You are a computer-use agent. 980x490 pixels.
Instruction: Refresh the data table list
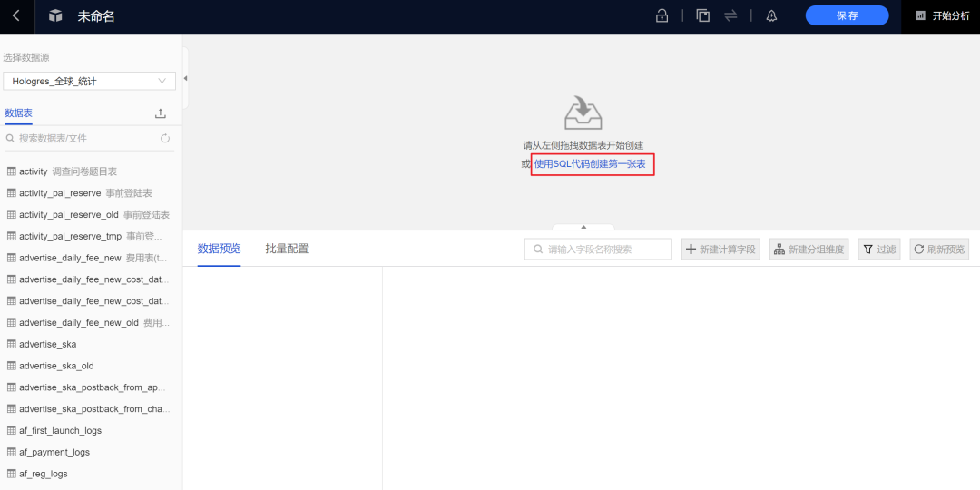165,138
